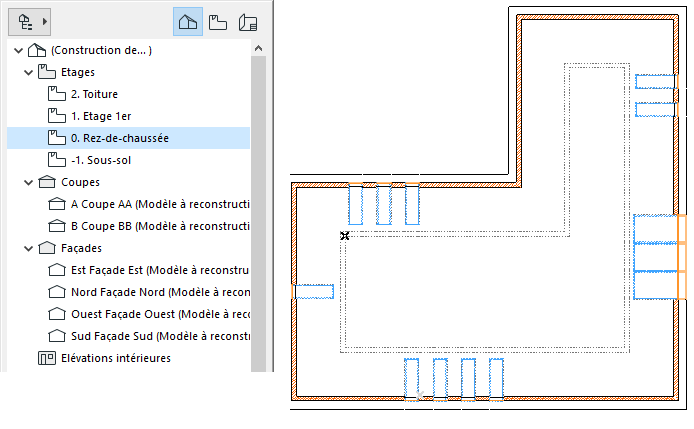This screenshot has width=694, height=429.
Task: Click the navigator scrollbar up arrow
Action: tap(258, 49)
